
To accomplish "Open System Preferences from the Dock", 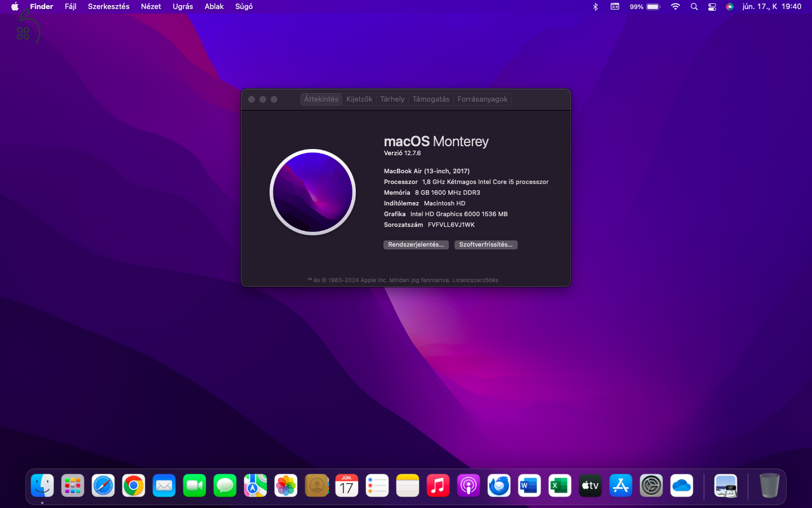I will click(x=651, y=485).
